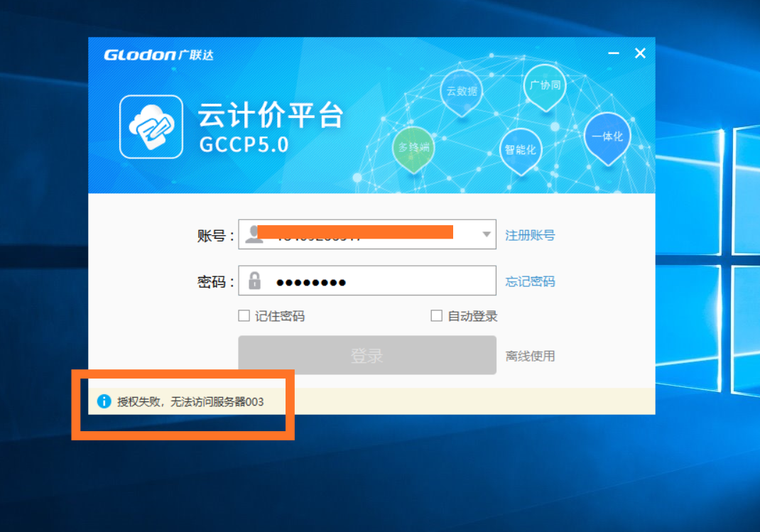Image resolution: width=760 pixels, height=532 pixels.
Task: Click the cloud pricing platform app logo
Action: (x=151, y=127)
